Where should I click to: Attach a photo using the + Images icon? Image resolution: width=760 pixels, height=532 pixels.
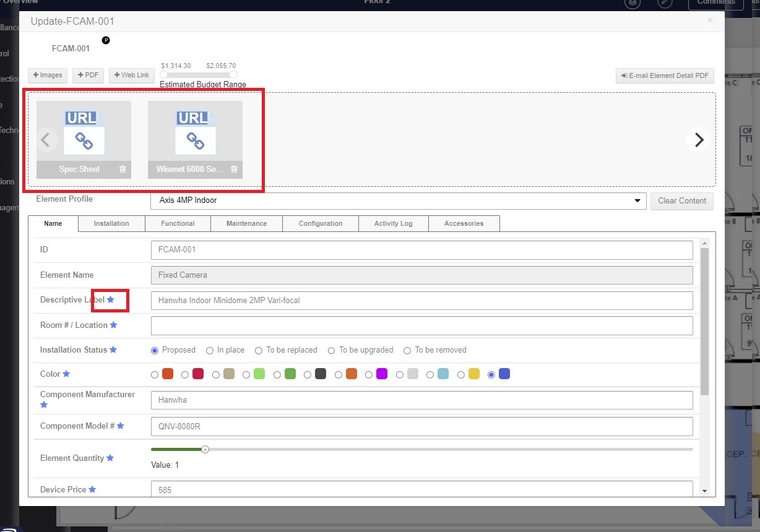click(47, 75)
